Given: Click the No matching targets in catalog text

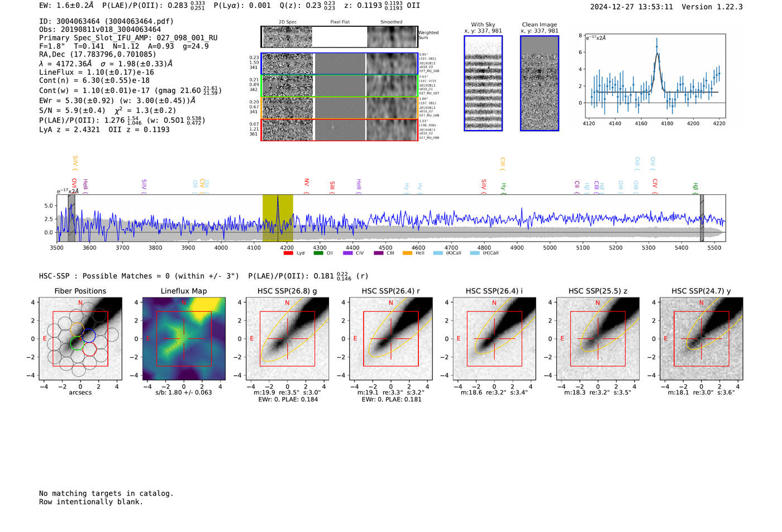Looking at the screenshot, I should [106, 493].
